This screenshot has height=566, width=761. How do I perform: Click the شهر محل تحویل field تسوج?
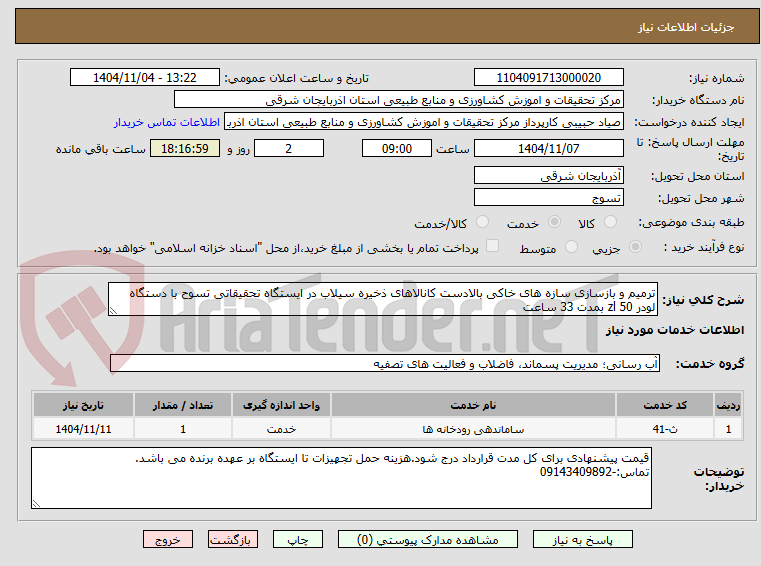(548, 198)
